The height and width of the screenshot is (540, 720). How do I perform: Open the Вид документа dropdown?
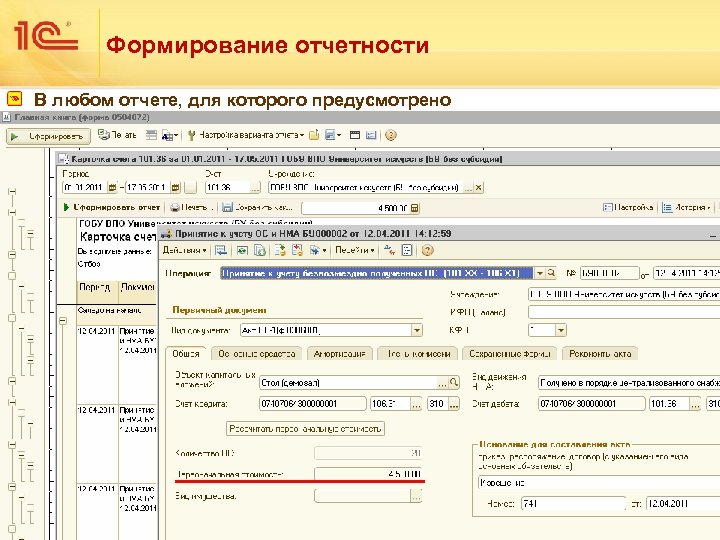point(416,330)
